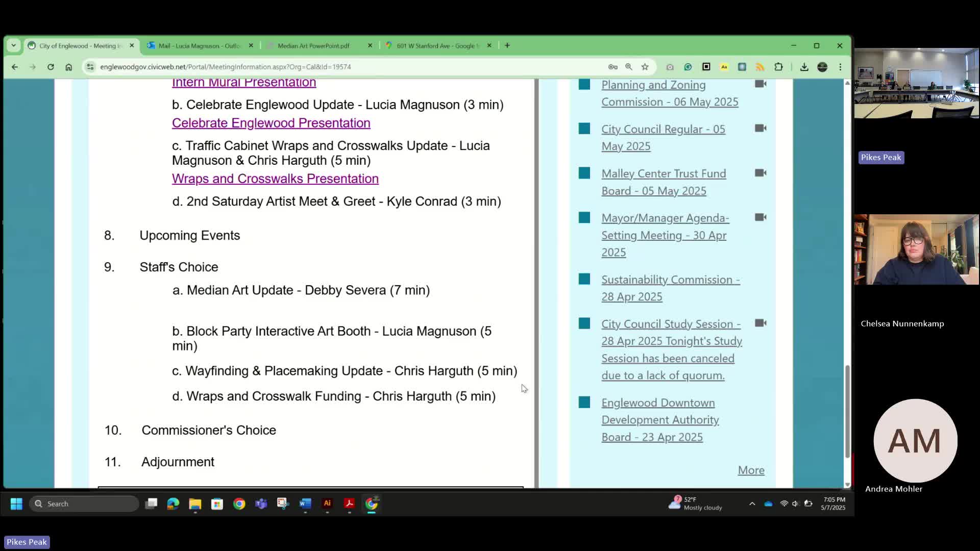
Task: Bookmark this page with the star icon
Action: click(645, 67)
